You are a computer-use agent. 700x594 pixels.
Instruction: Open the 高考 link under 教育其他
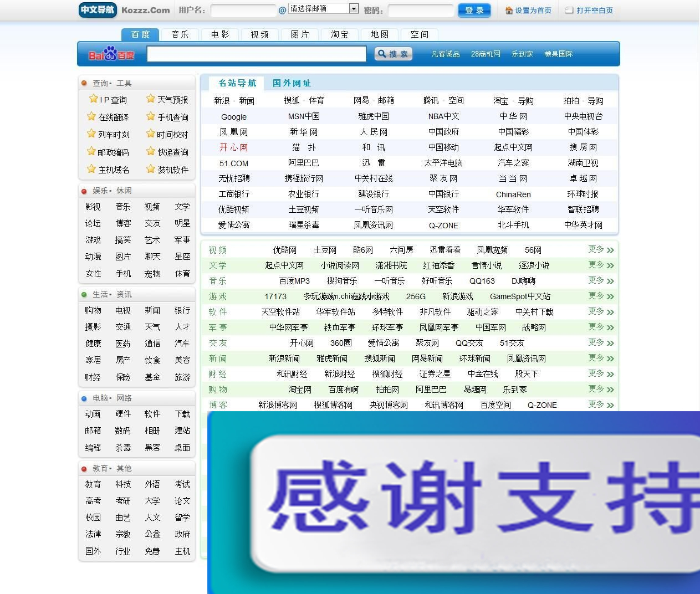point(93,501)
